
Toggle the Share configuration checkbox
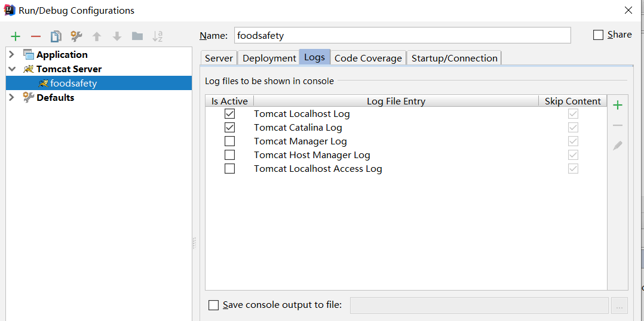pyautogui.click(x=598, y=35)
